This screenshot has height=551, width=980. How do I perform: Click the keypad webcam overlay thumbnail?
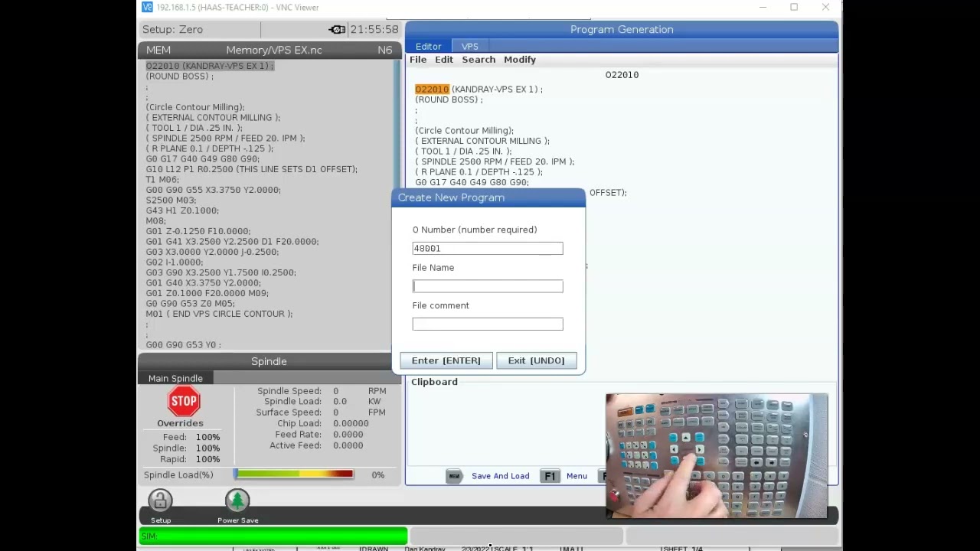717,456
